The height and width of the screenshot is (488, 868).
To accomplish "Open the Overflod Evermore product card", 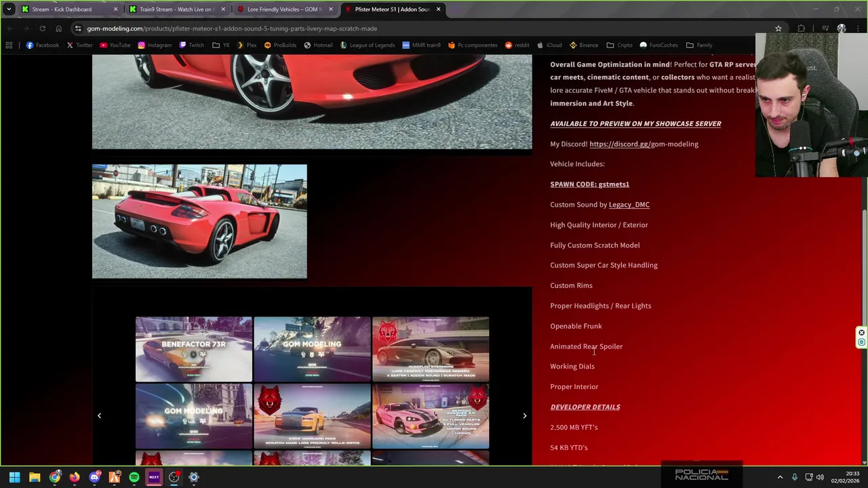I will coord(431,349).
